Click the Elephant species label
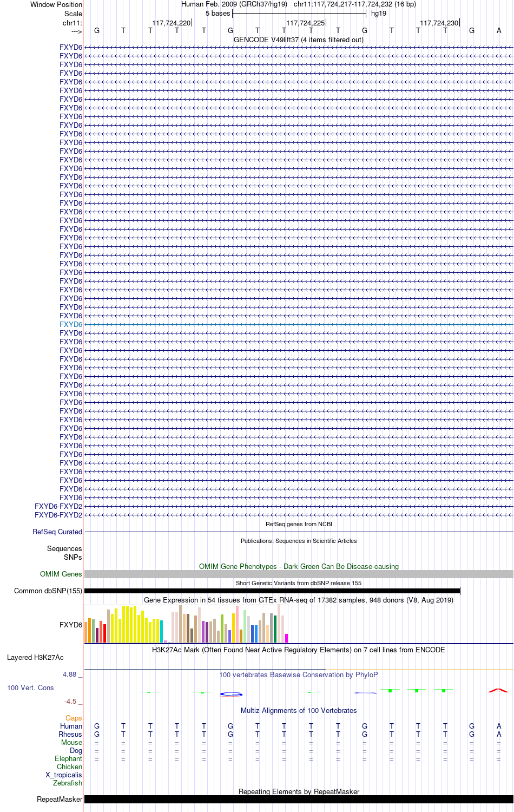514x812 pixels. [68, 758]
